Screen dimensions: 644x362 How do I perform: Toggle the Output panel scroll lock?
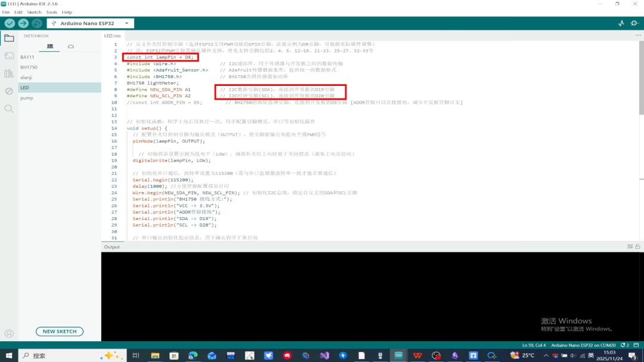637,246
